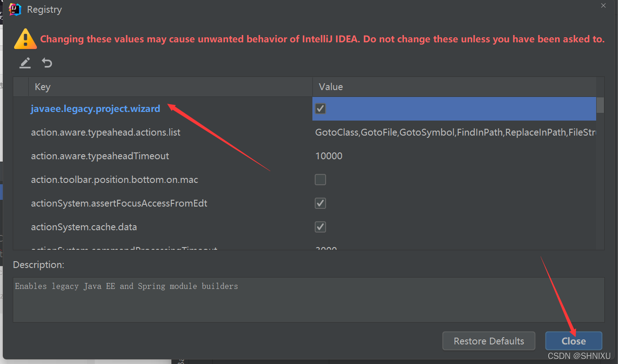The width and height of the screenshot is (618, 364).
Task: Click the revert undo arrow icon
Action: (47, 63)
